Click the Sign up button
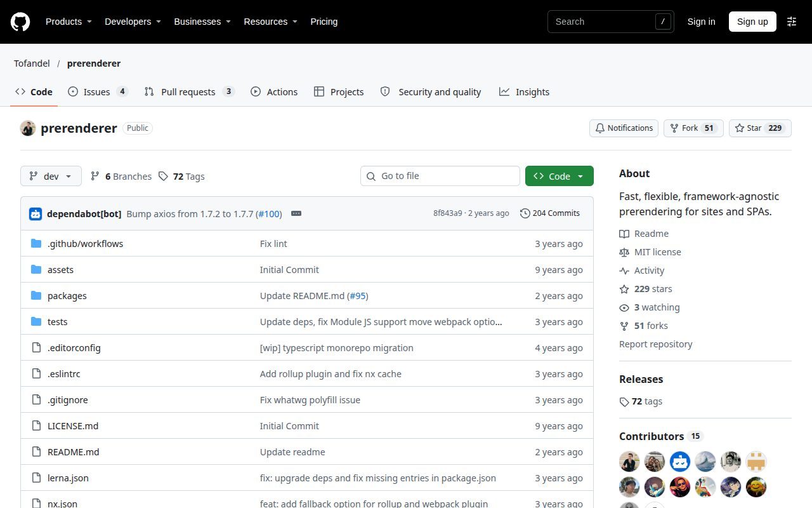Image resolution: width=812 pixels, height=508 pixels. [x=752, y=22]
